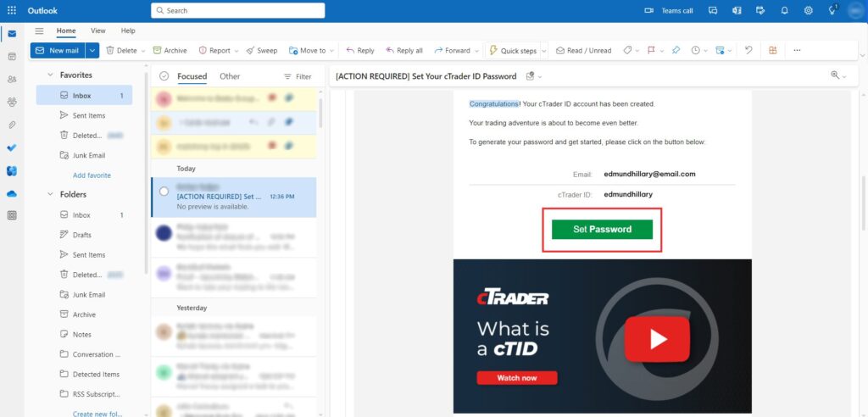Screen dimensions: 868x417
Task: Click the message list vertical scrollbar
Action: (x=320, y=110)
